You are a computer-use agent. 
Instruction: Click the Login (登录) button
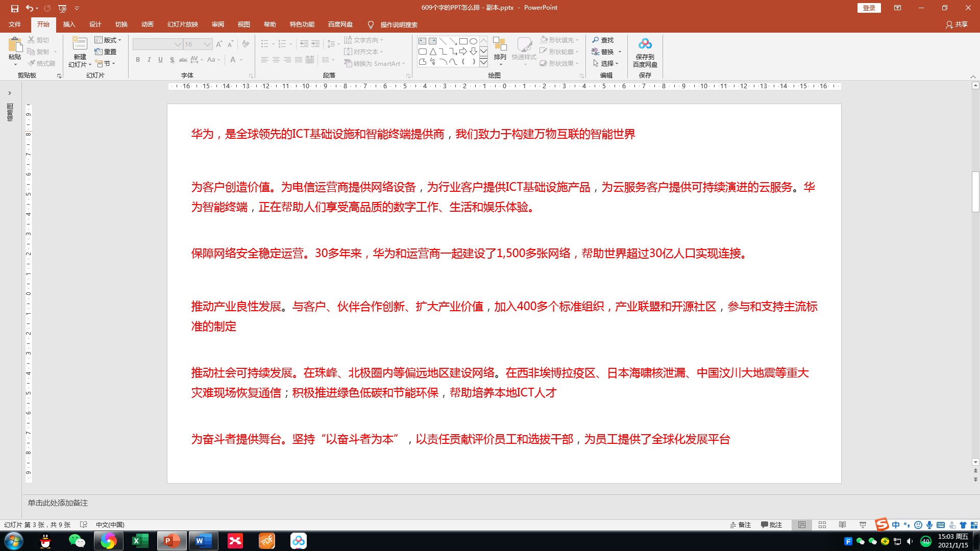coord(869,8)
